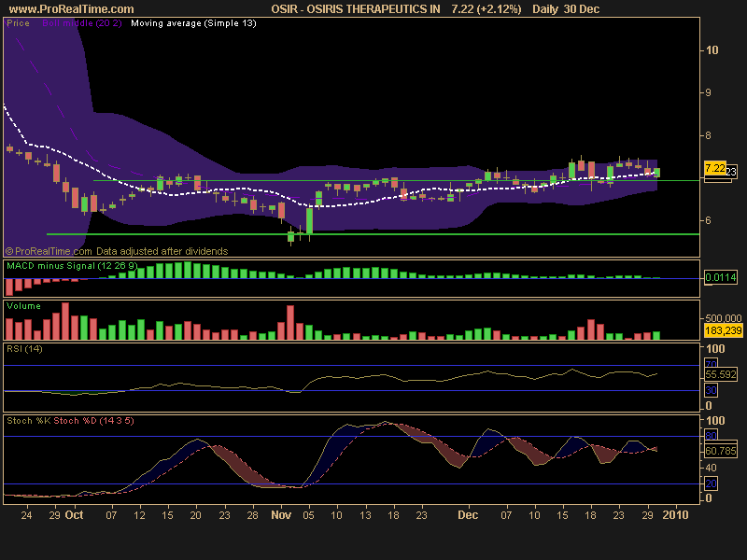This screenshot has height=560, width=747.
Task: Click the RSI value 55.592
Action: coord(720,374)
